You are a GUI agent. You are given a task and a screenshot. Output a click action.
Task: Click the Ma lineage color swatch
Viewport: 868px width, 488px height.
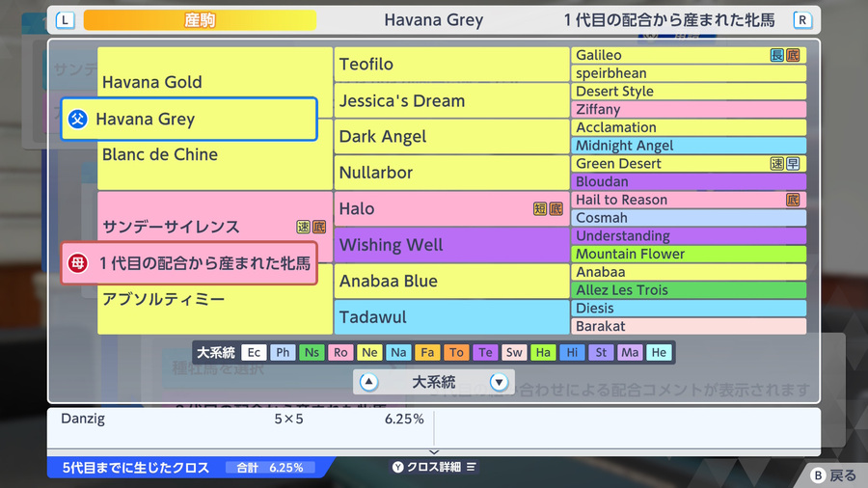(630, 352)
